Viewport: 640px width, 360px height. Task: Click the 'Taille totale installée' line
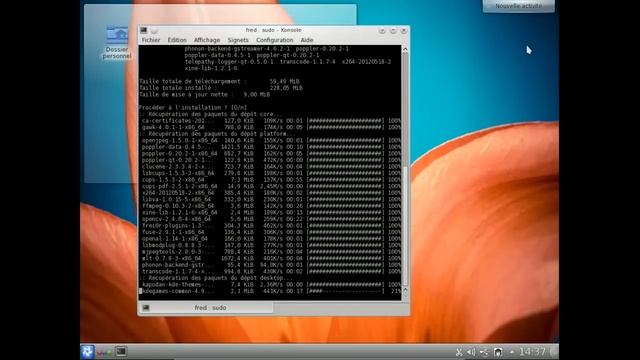point(221,88)
